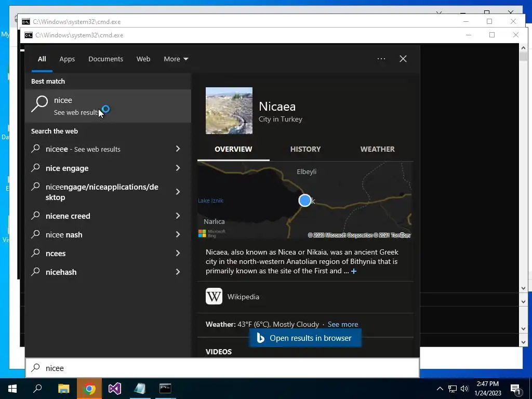Viewport: 532px width, 399px height.
Task: Open the volume control tray icon
Action: [464, 389]
